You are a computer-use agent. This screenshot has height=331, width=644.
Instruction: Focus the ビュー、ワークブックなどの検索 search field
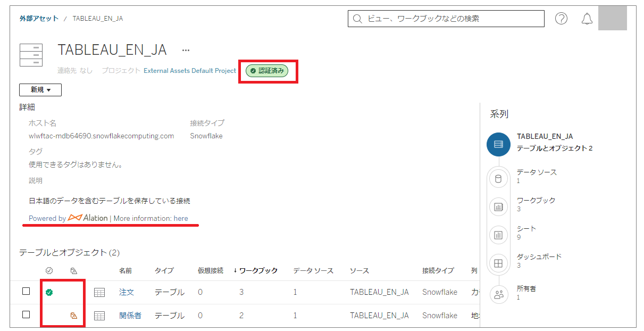pos(446,19)
